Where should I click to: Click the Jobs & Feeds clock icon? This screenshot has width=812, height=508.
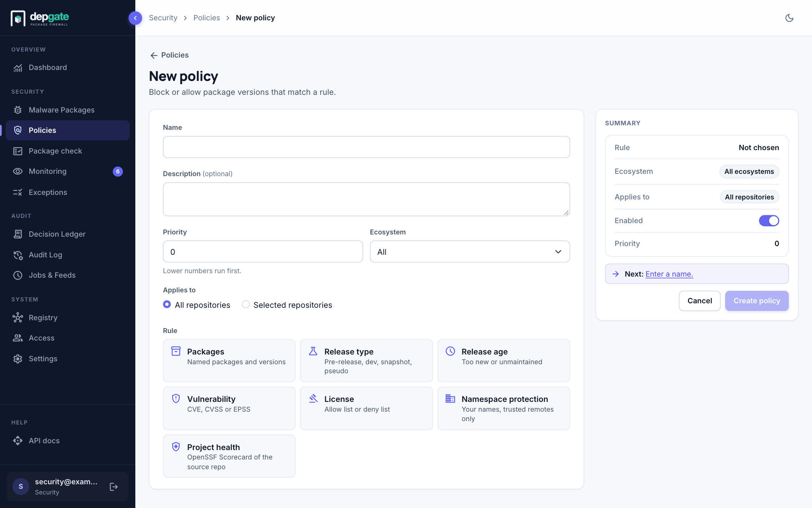(18, 275)
